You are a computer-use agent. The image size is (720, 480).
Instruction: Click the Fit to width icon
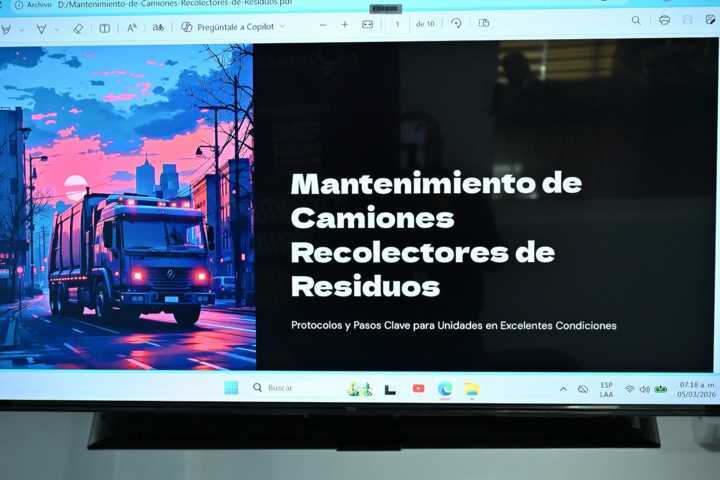click(x=367, y=24)
